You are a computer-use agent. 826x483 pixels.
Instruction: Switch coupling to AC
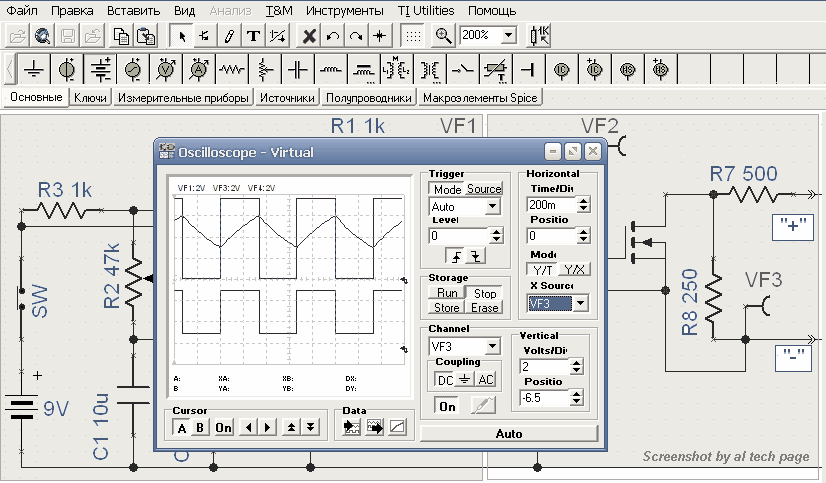coord(485,380)
